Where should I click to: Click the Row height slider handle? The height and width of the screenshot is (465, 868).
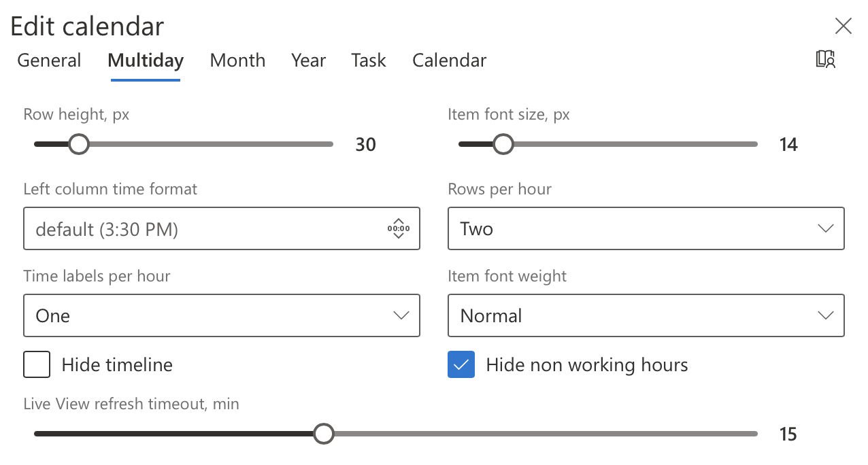click(x=79, y=144)
